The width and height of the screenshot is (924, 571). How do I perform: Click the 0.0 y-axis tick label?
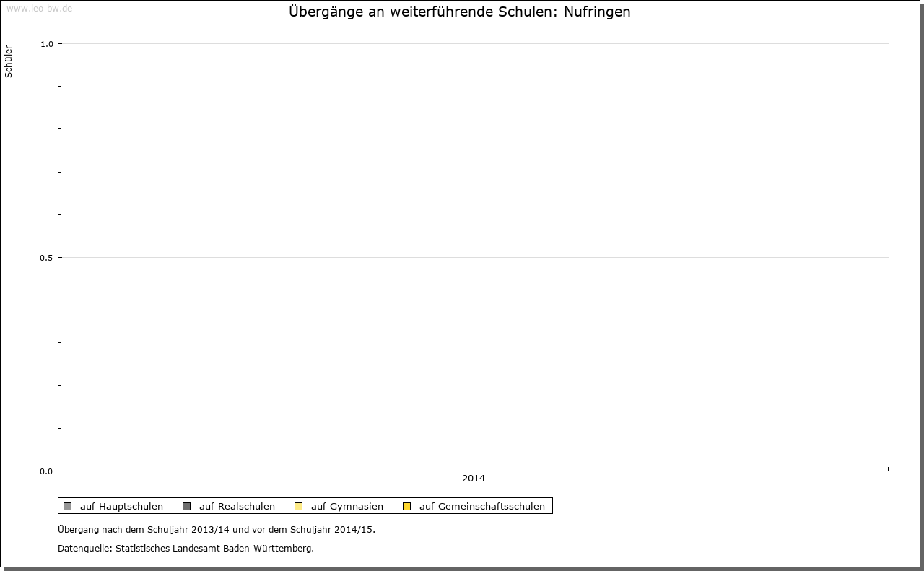click(x=46, y=471)
